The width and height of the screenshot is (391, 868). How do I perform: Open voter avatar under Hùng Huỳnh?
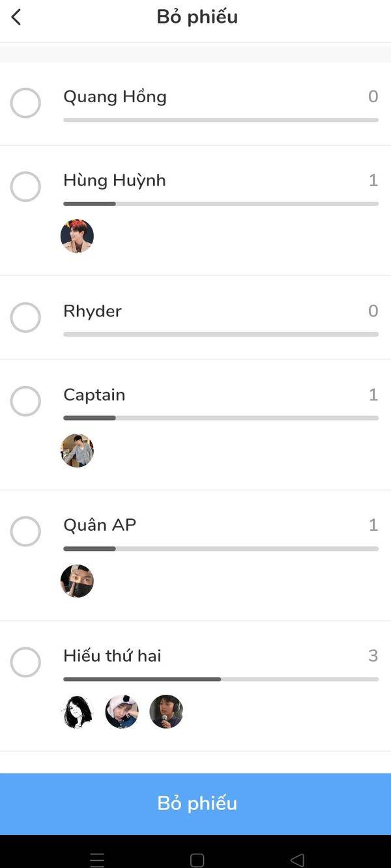tap(77, 236)
